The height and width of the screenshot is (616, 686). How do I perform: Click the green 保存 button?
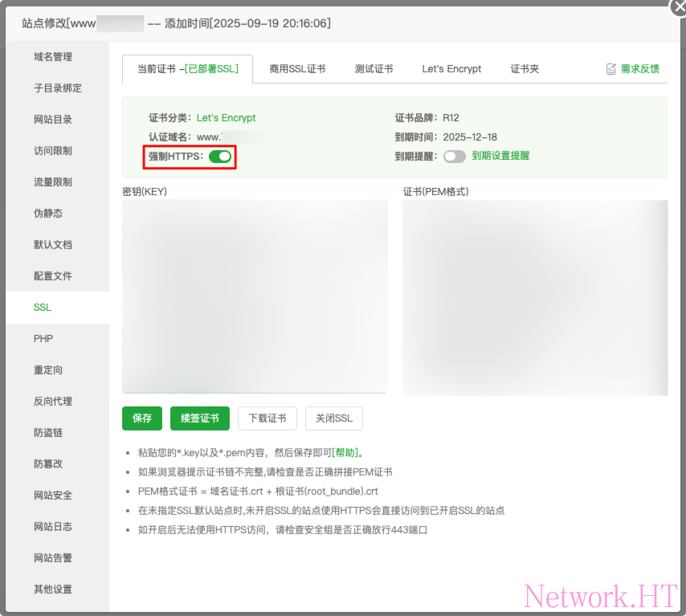(x=142, y=418)
